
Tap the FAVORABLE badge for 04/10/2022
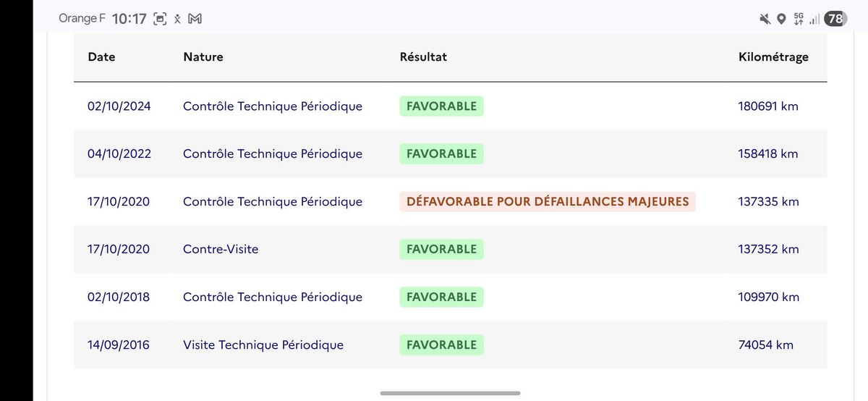441,153
